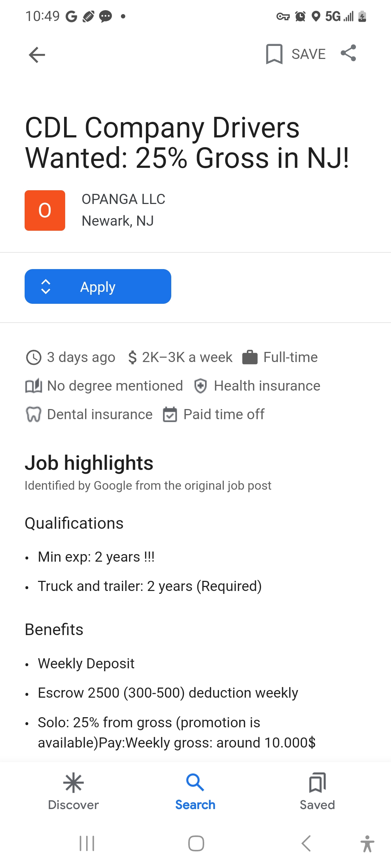Switch to the Search tab
Image resolution: width=391 pixels, height=868 pixels.
(x=195, y=791)
